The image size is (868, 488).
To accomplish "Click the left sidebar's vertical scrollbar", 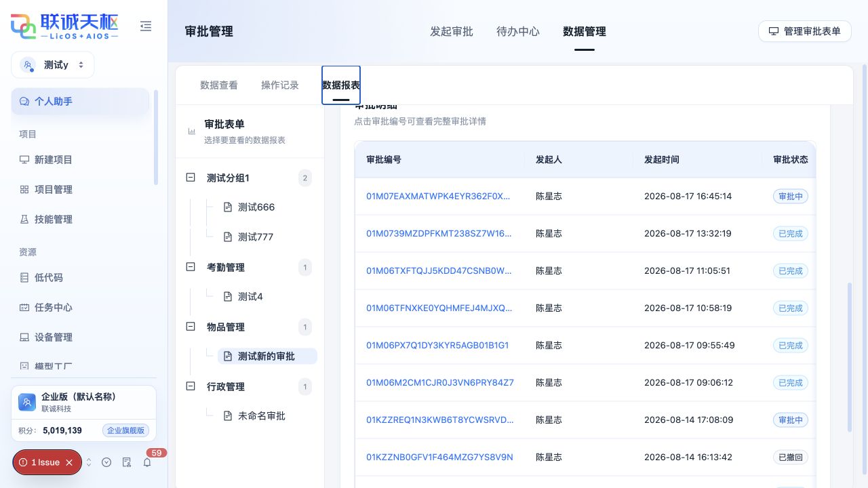I will 156,138.
